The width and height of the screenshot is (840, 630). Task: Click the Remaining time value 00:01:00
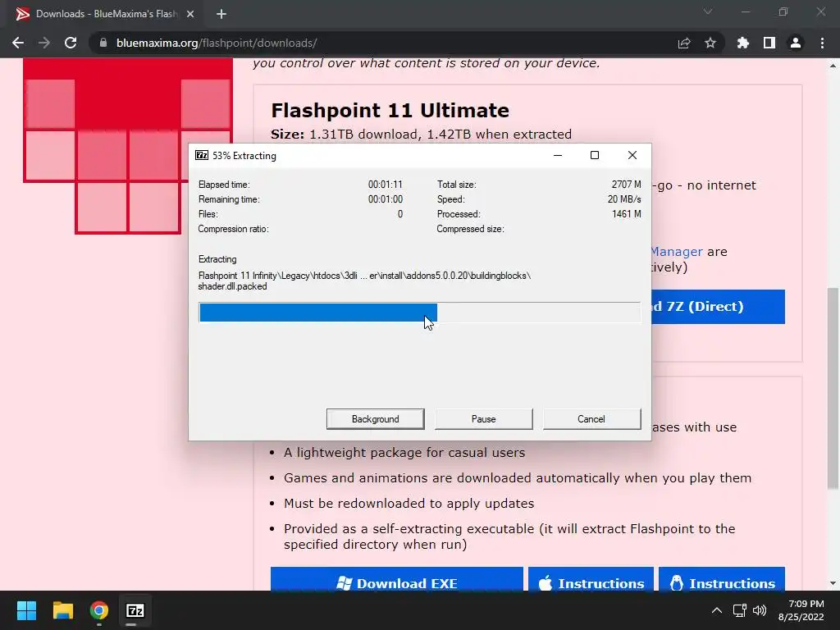pos(386,199)
